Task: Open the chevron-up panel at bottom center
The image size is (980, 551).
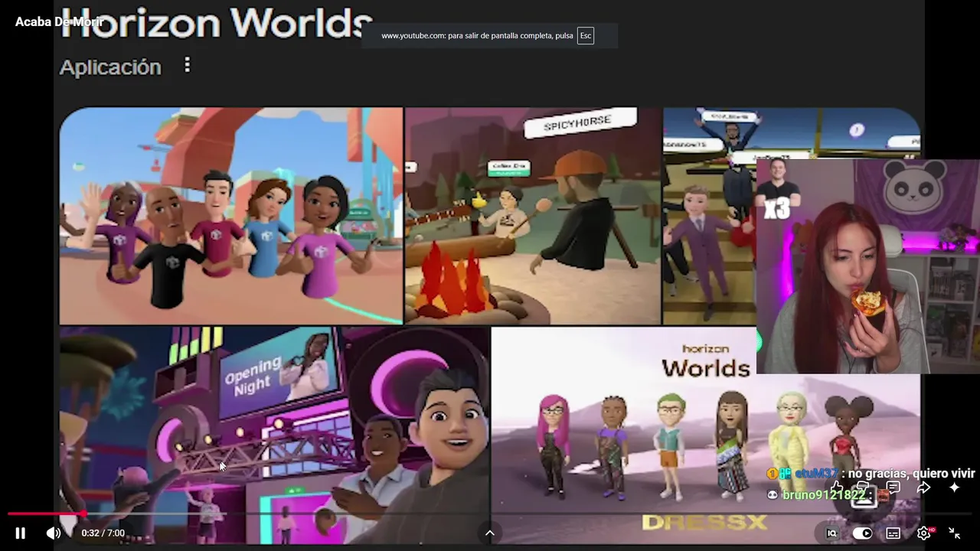Action: (x=490, y=533)
